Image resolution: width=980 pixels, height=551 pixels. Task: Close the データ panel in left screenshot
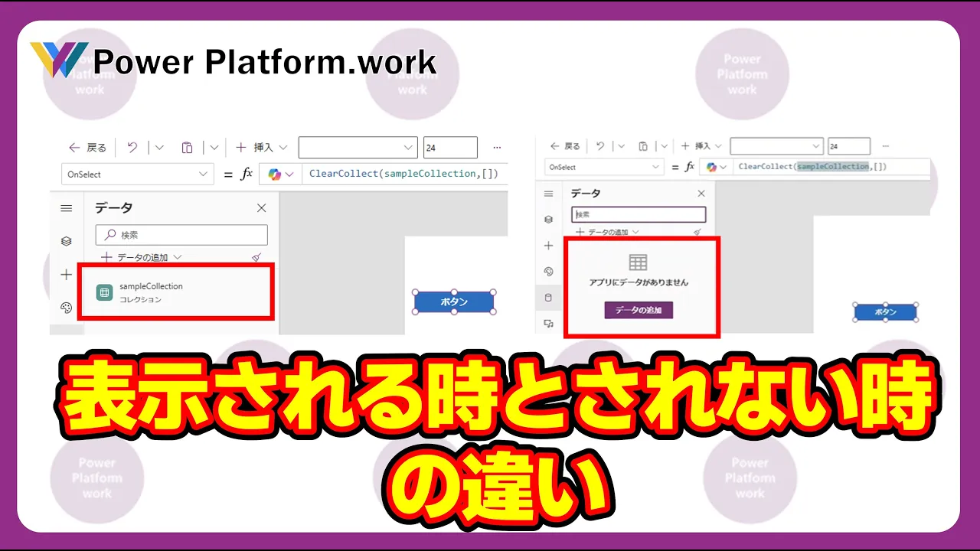click(262, 208)
